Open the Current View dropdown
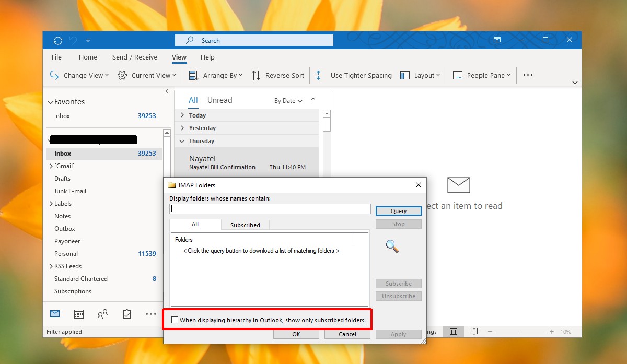 tap(147, 75)
